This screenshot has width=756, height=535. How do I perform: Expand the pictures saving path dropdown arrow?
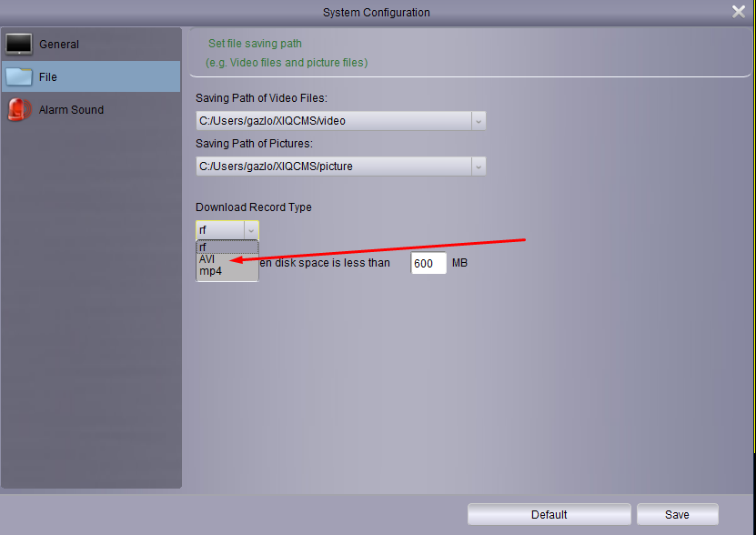coord(479,167)
